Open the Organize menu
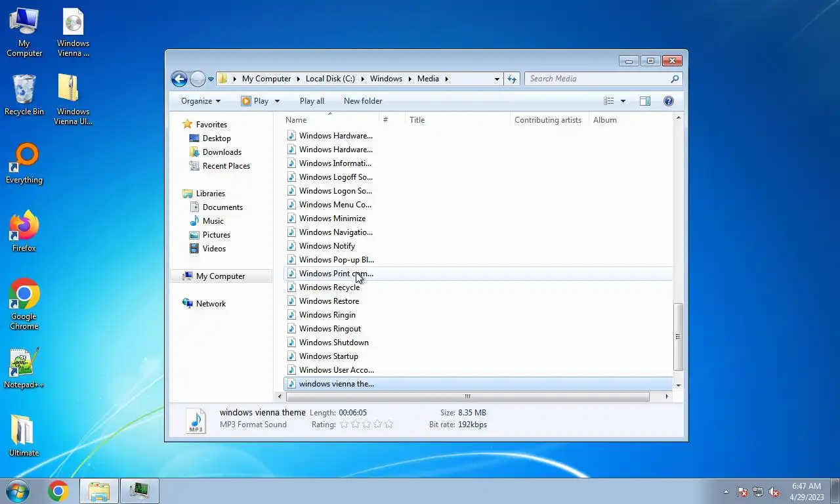The width and height of the screenshot is (840, 504). tap(201, 101)
